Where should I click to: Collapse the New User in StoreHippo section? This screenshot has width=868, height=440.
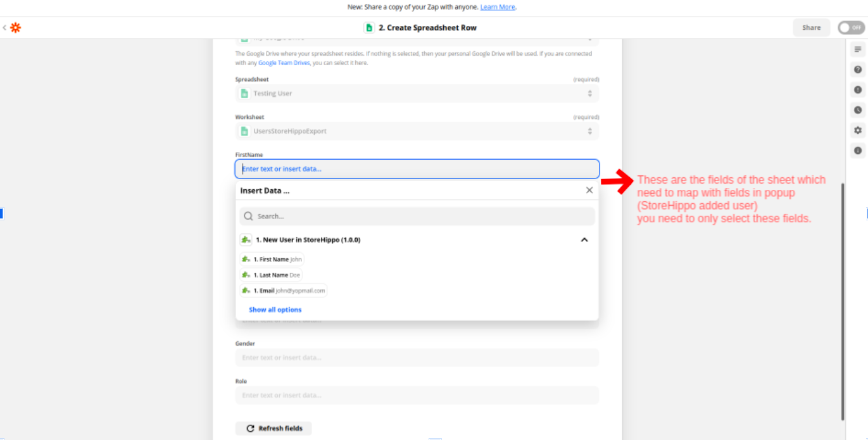[x=584, y=240]
